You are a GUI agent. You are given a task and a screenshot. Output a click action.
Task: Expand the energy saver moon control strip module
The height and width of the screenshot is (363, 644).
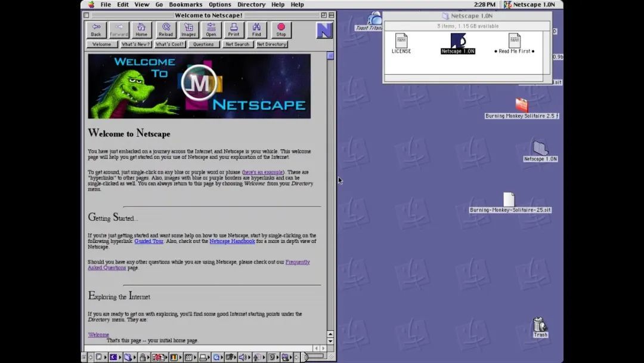(116, 357)
